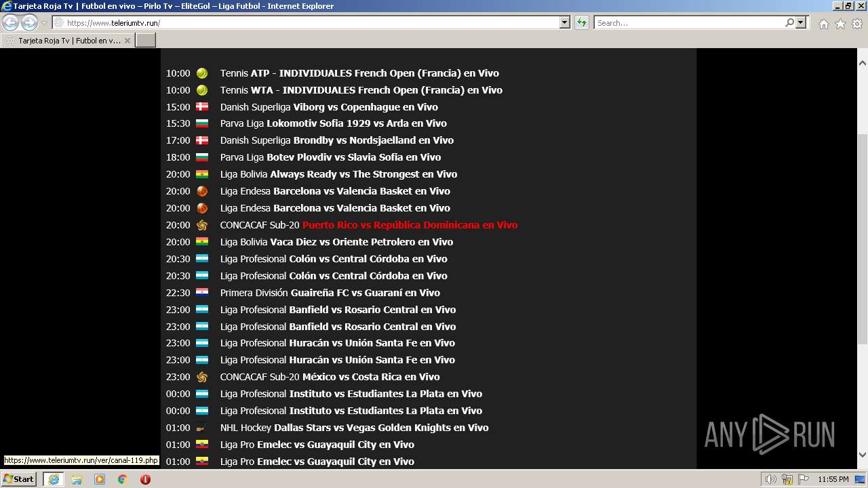
Task: Open Botev Plovdiv vs Slavia Sofia link
Action: click(353, 157)
